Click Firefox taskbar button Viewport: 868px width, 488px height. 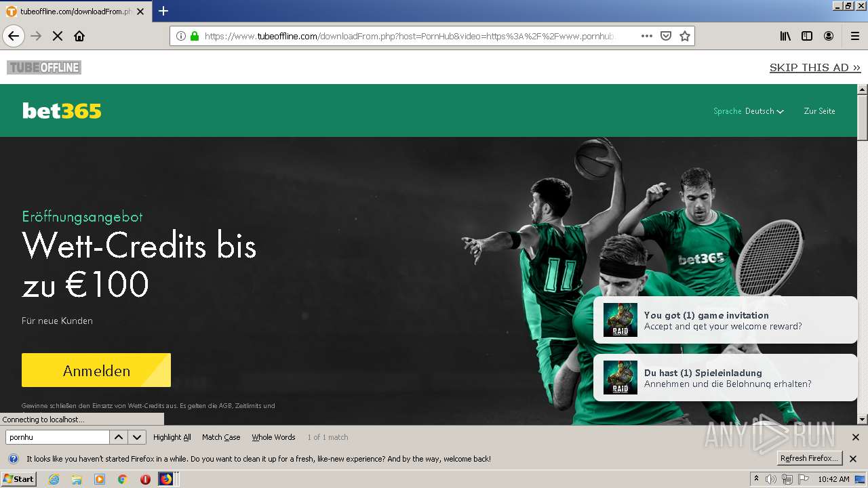click(x=166, y=479)
